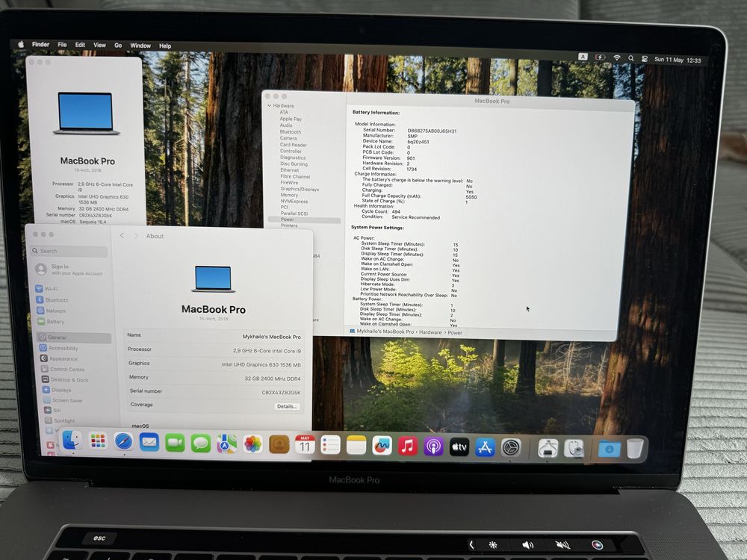Select Screen Saver in System Settings sidebar
This screenshot has height=560, width=747.
63,400
